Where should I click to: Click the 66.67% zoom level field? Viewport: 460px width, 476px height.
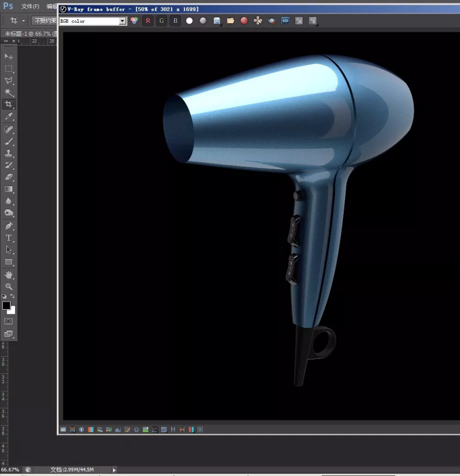coord(10,470)
